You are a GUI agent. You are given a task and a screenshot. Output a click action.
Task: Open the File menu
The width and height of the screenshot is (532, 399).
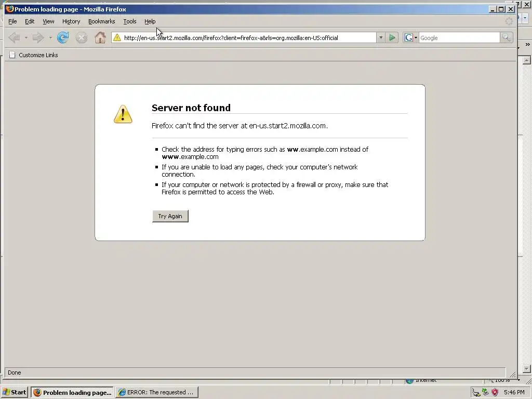(x=12, y=21)
